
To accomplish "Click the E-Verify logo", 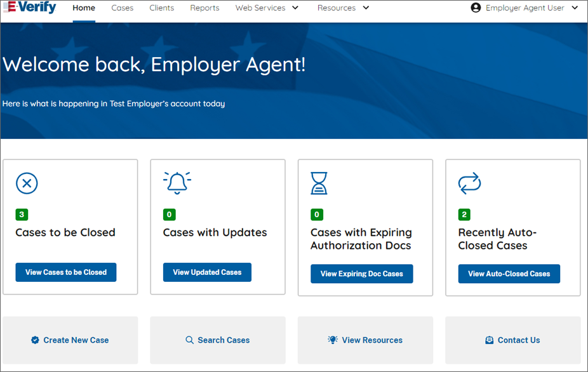I will tap(29, 7).
